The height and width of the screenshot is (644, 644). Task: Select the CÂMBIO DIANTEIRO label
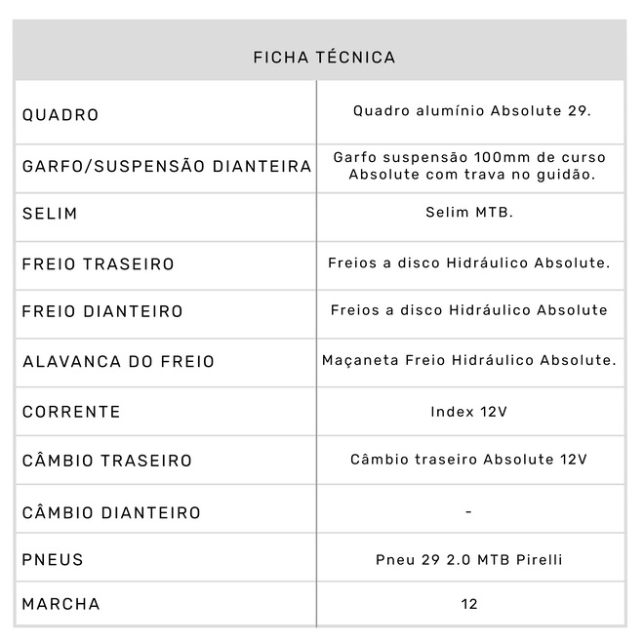pyautogui.click(x=111, y=513)
